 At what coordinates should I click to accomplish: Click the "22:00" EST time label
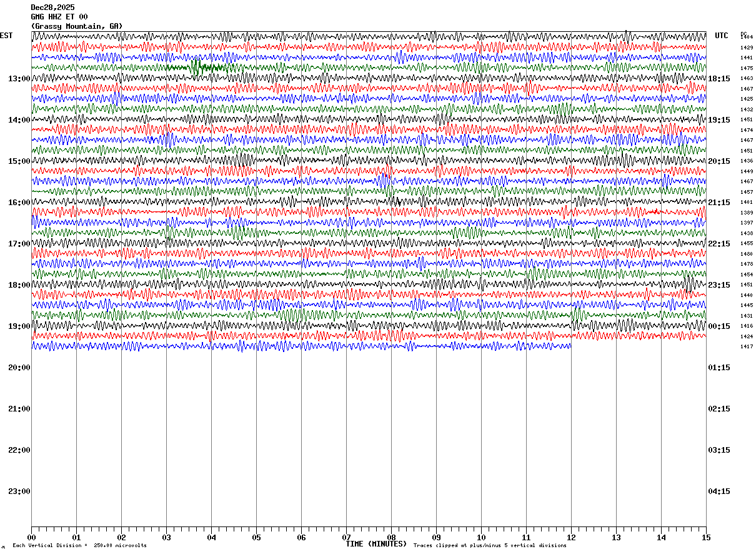click(19, 450)
